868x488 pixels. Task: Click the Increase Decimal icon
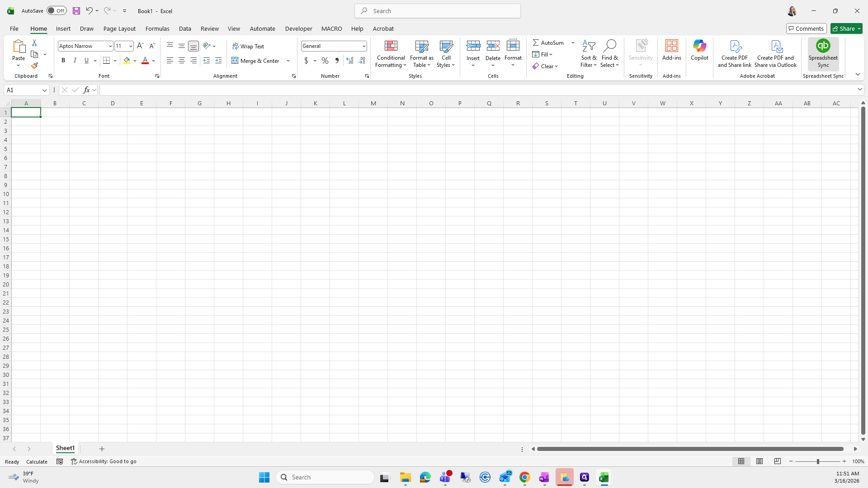point(350,61)
